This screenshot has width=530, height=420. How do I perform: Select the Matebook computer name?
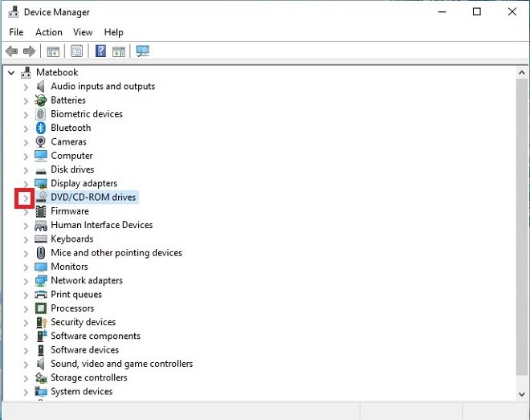click(57, 72)
